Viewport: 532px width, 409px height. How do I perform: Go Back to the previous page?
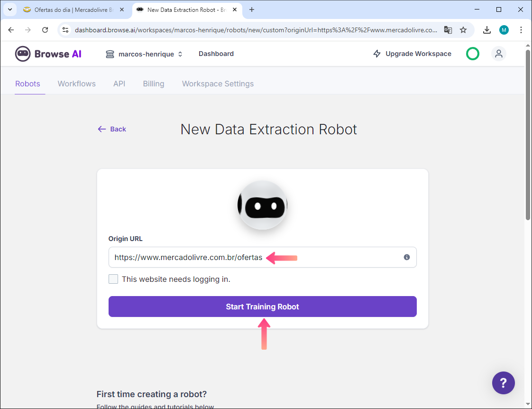coord(112,129)
